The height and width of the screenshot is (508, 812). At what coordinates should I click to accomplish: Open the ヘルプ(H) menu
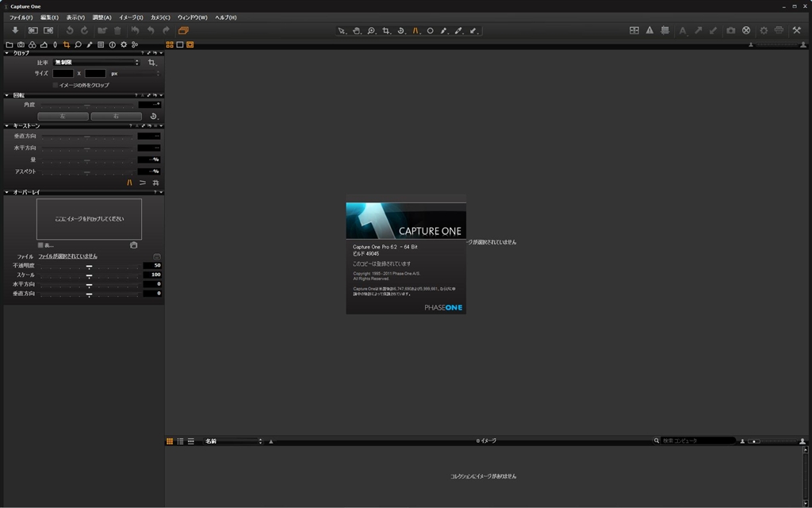226,17
